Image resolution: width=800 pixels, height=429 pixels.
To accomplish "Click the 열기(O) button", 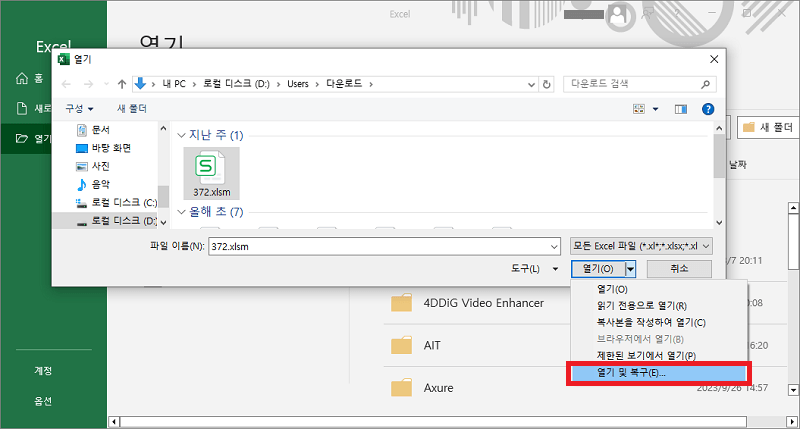I will 598,269.
